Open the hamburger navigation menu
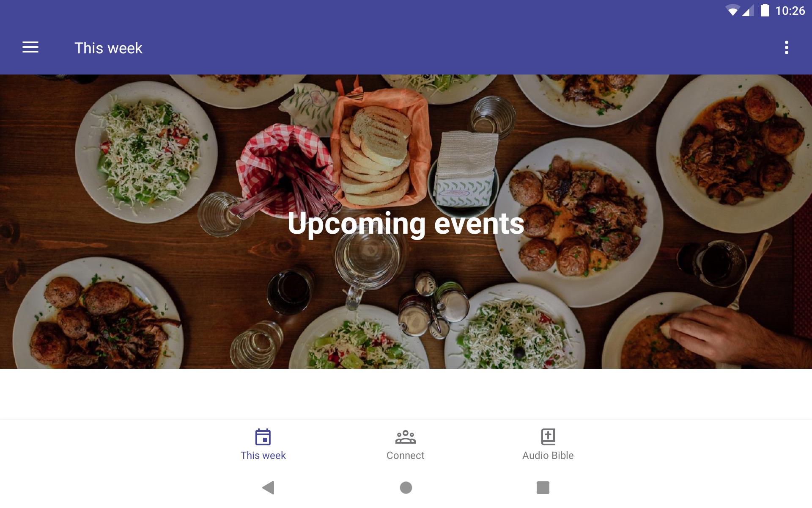Image resolution: width=812 pixels, height=508 pixels. click(30, 47)
